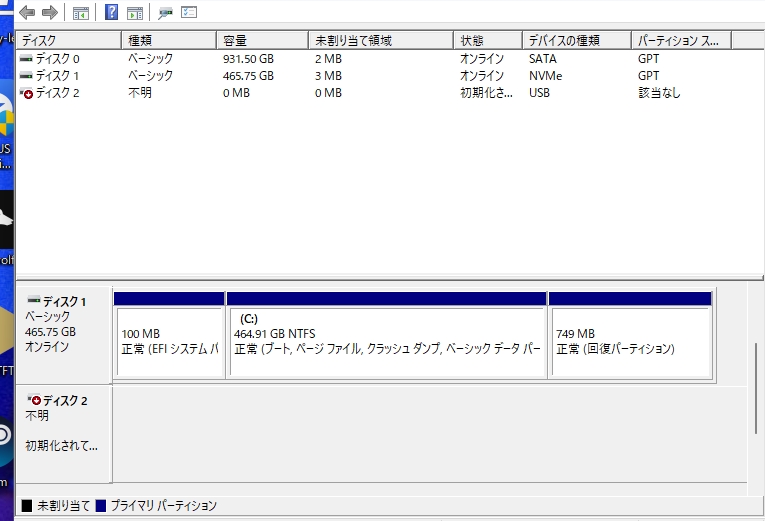Screen dimensions: 765x521
Task: Click the disk connection toolbar icon
Action: (x=165, y=13)
